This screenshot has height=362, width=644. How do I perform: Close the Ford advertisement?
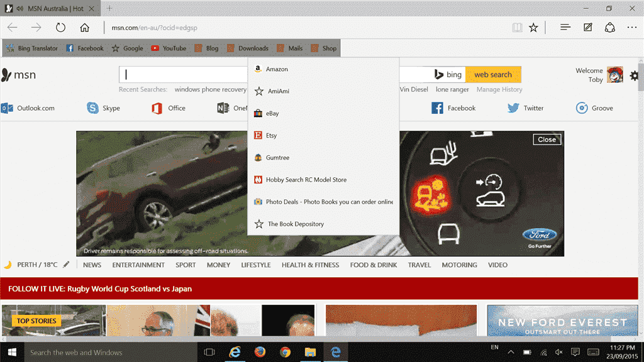click(547, 140)
